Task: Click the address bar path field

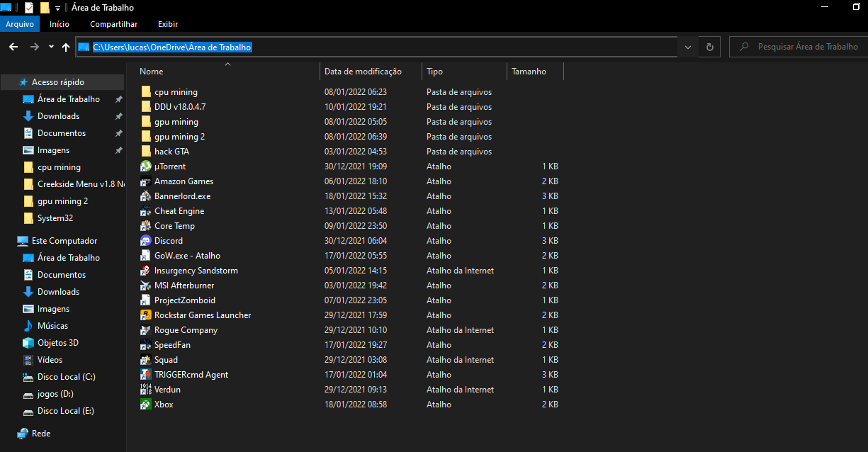Action: click(376, 47)
